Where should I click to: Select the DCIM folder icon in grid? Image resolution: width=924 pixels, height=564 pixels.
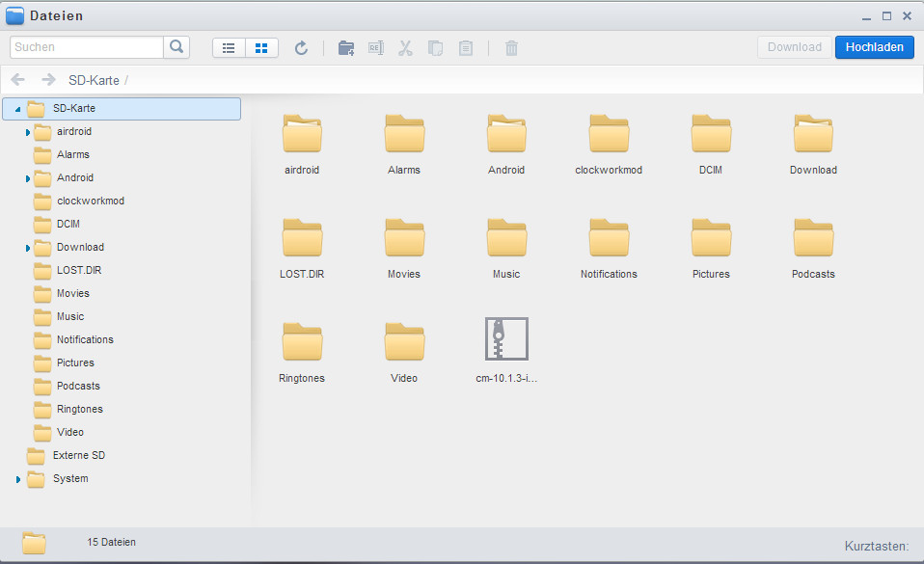point(711,134)
